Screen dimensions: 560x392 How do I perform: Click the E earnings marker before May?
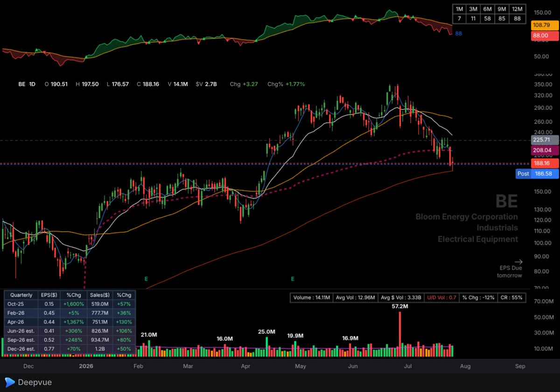[293, 279]
